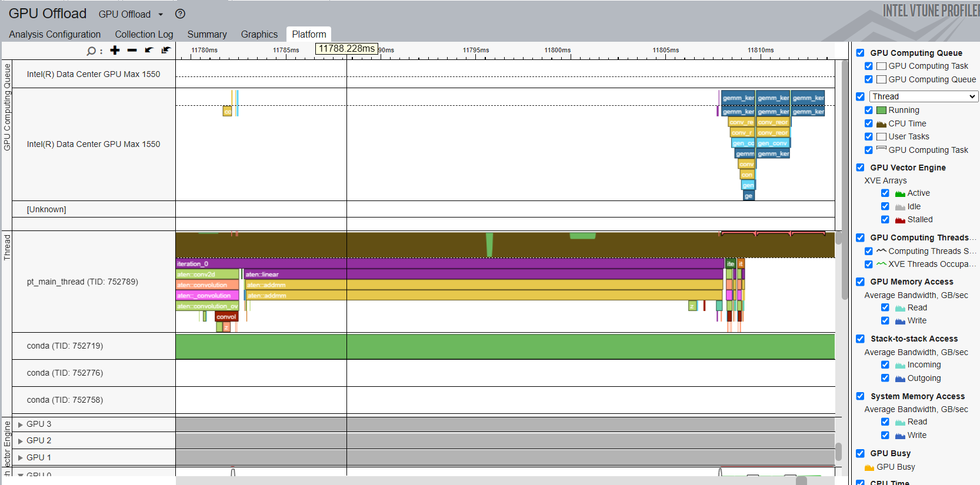The height and width of the screenshot is (485, 980).
Task: Click the red Stalled legend icon
Action: [x=900, y=220]
